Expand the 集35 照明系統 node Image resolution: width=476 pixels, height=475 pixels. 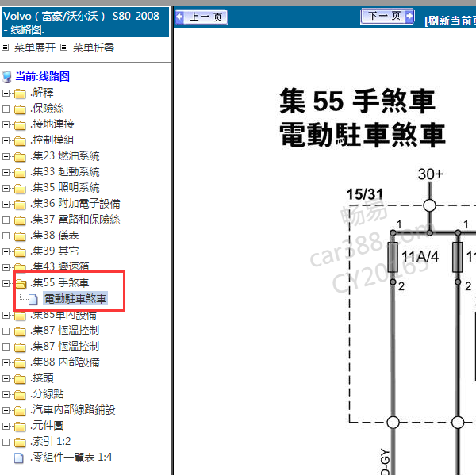(6, 188)
